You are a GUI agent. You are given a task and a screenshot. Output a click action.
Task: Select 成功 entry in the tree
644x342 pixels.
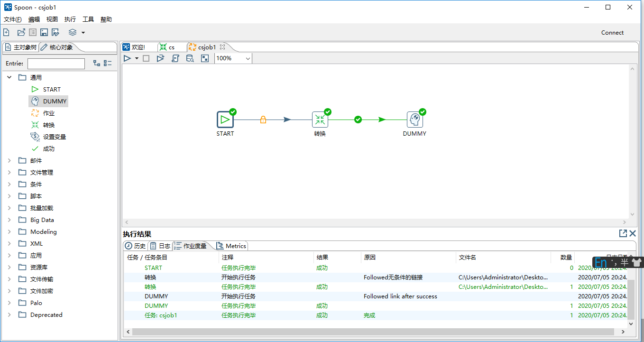click(x=49, y=148)
